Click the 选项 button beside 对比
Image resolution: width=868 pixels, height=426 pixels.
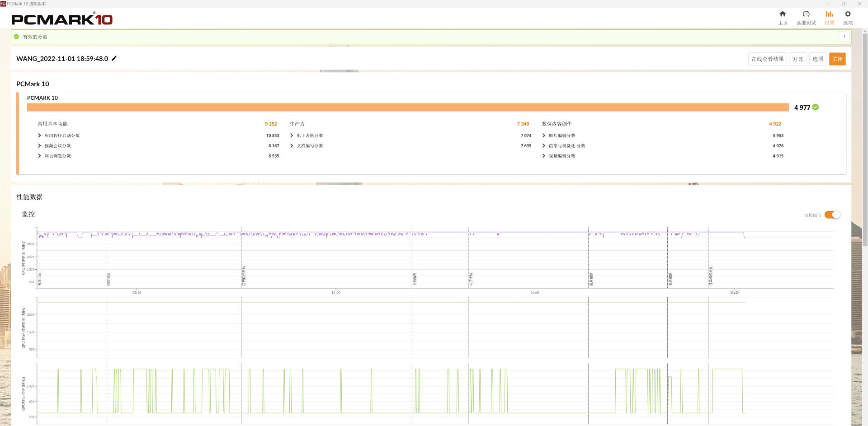click(817, 59)
